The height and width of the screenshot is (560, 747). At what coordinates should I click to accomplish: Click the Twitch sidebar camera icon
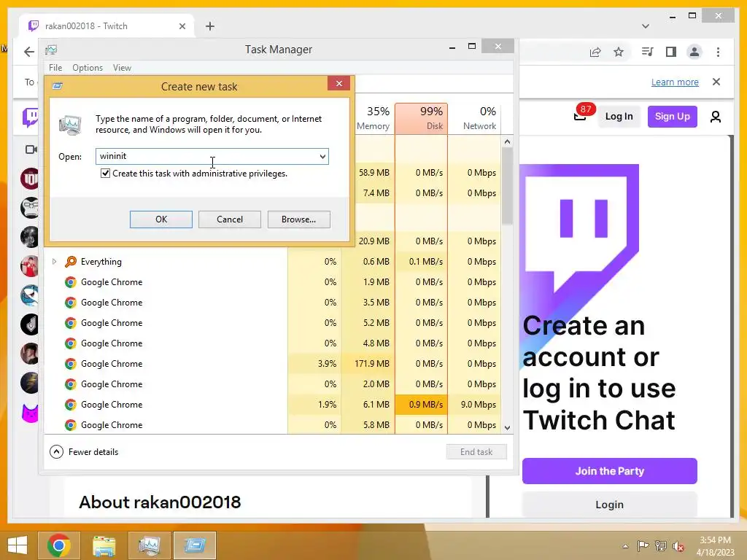tap(31, 149)
